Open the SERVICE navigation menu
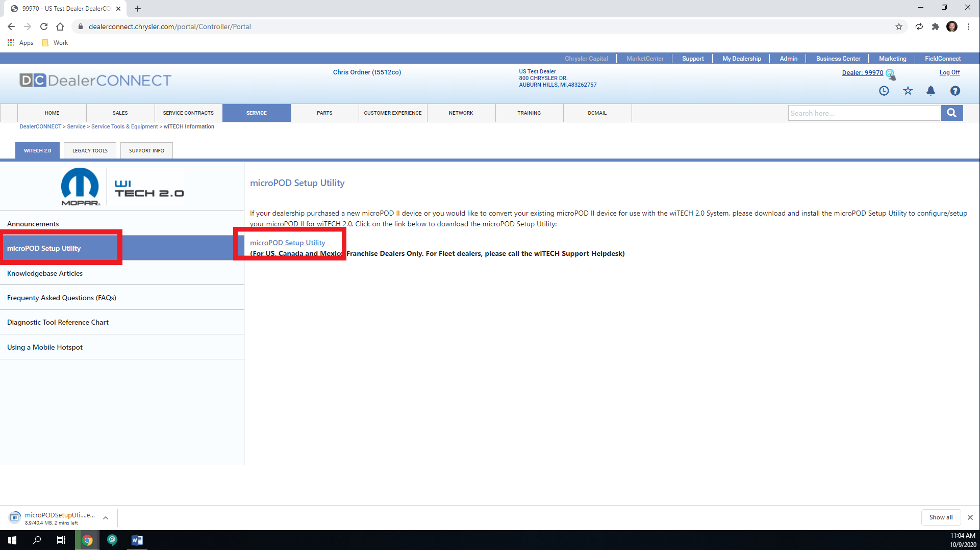The image size is (980, 550). click(257, 113)
